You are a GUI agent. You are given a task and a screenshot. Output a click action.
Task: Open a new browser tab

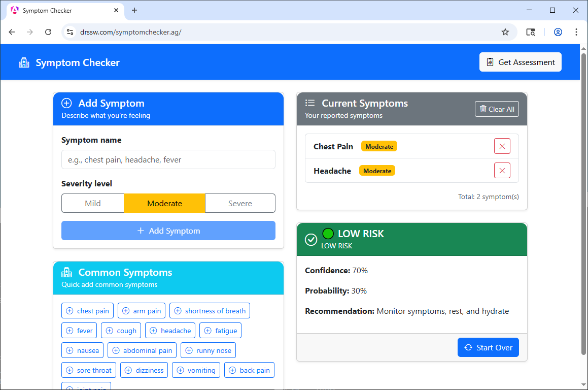134,10
